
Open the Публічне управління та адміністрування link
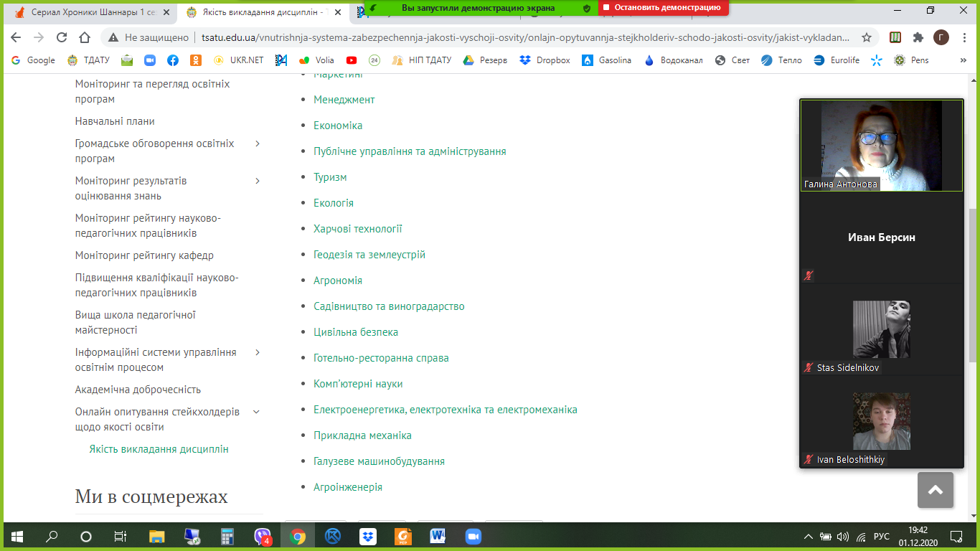point(410,151)
